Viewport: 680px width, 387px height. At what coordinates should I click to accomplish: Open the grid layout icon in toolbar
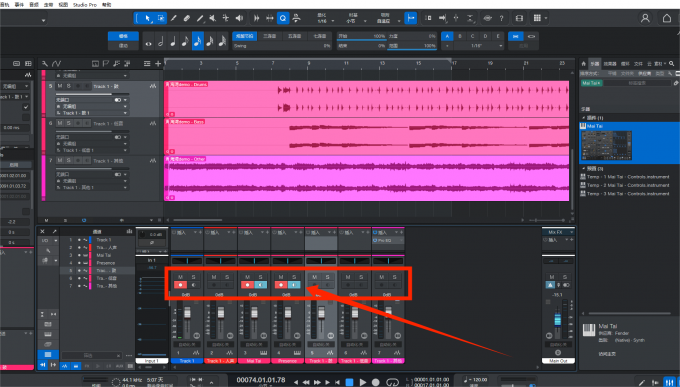click(537, 18)
